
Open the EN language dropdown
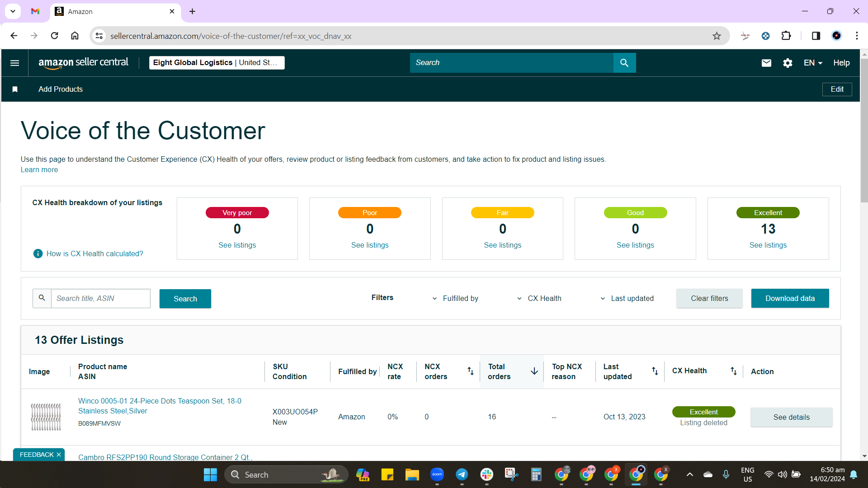coord(813,63)
